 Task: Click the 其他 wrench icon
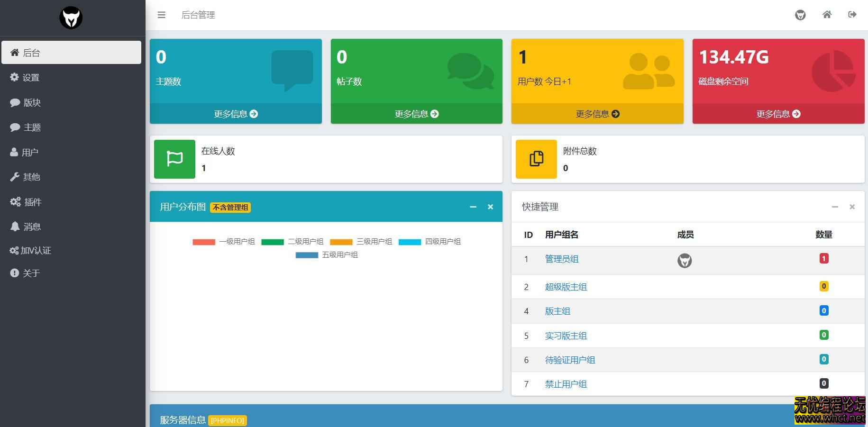point(14,177)
